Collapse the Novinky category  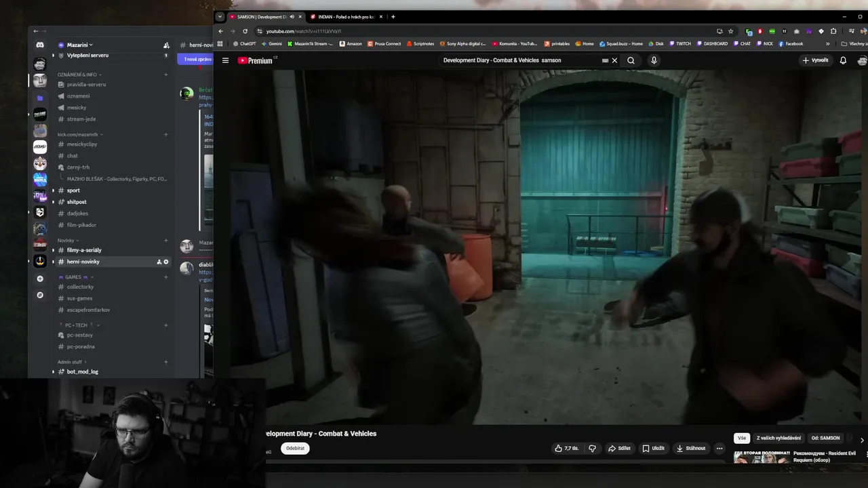68,240
